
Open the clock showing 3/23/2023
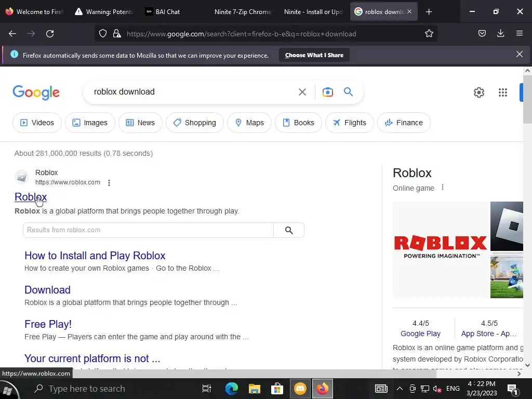(x=482, y=389)
